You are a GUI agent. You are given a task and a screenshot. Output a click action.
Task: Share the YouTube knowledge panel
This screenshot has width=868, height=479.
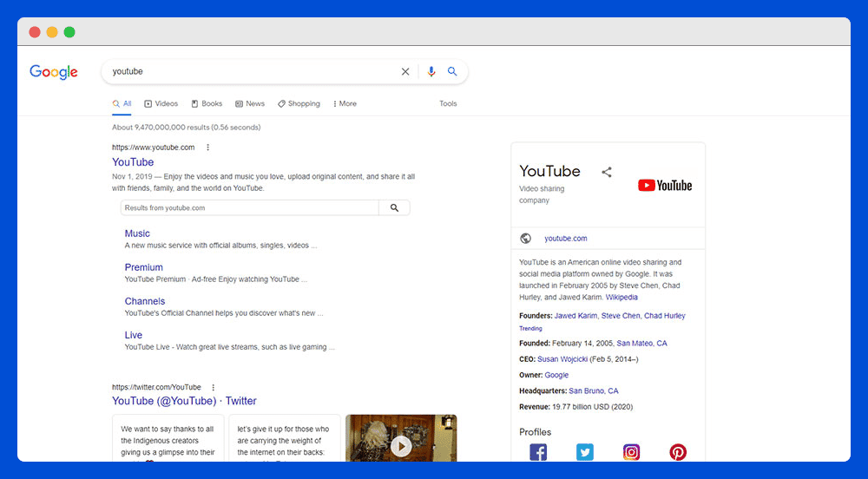pos(607,172)
